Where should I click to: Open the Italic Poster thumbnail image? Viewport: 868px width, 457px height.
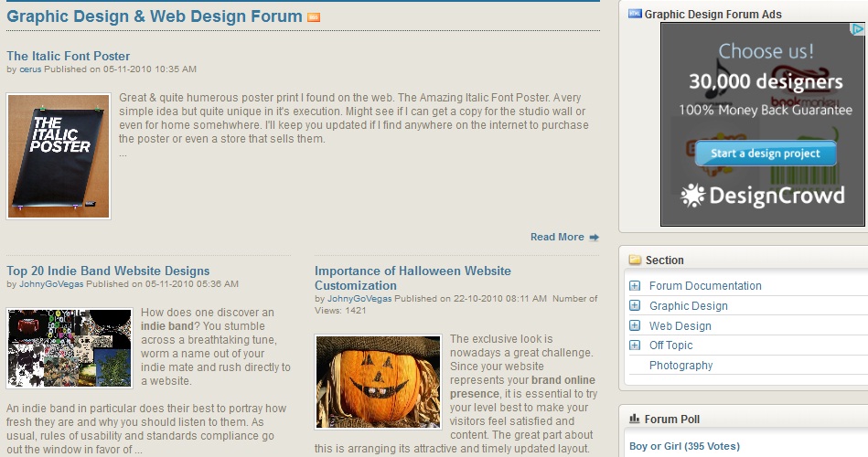tap(59, 156)
